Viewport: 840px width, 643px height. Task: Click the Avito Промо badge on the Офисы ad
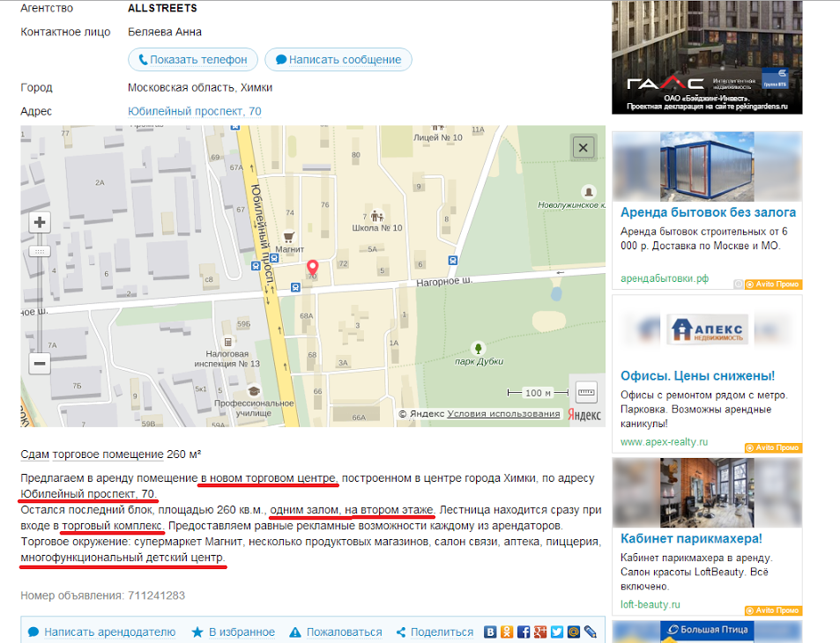[x=773, y=447]
